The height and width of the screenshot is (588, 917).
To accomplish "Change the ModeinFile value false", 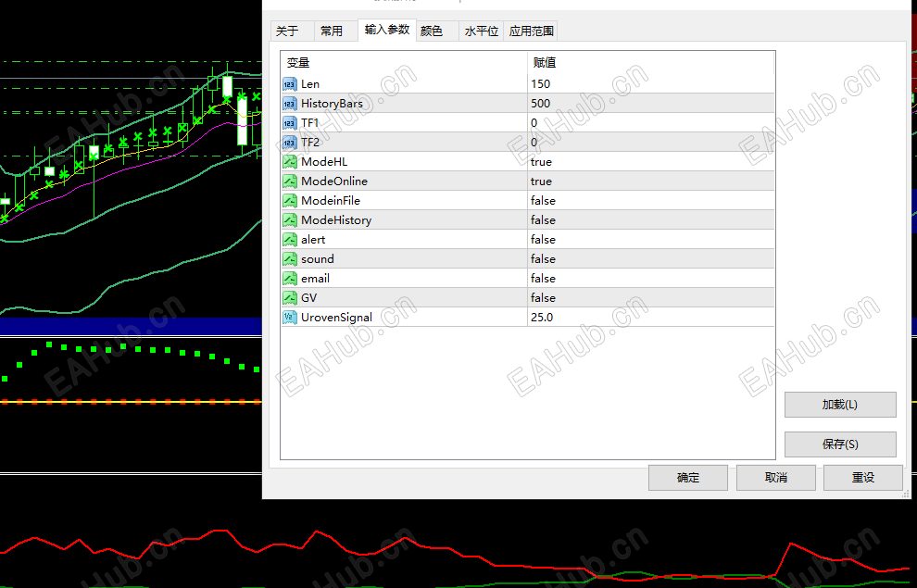I will [x=651, y=201].
